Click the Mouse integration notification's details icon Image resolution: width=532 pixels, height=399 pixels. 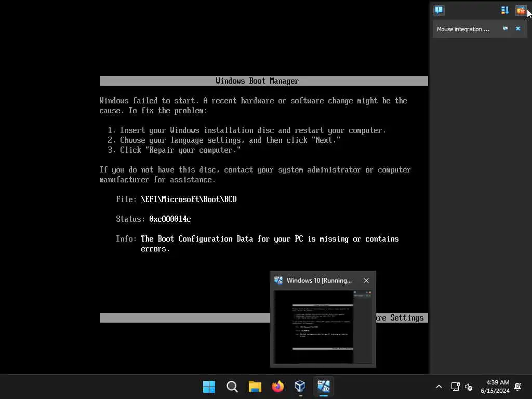505,29
